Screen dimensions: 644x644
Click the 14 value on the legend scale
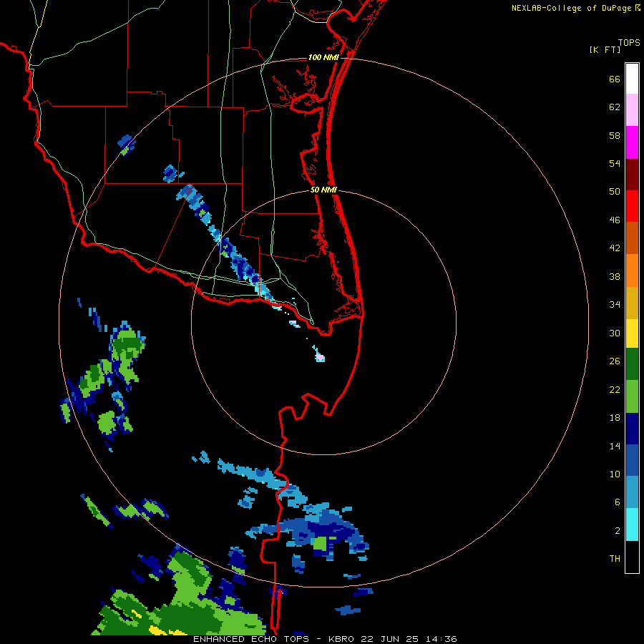(615, 446)
